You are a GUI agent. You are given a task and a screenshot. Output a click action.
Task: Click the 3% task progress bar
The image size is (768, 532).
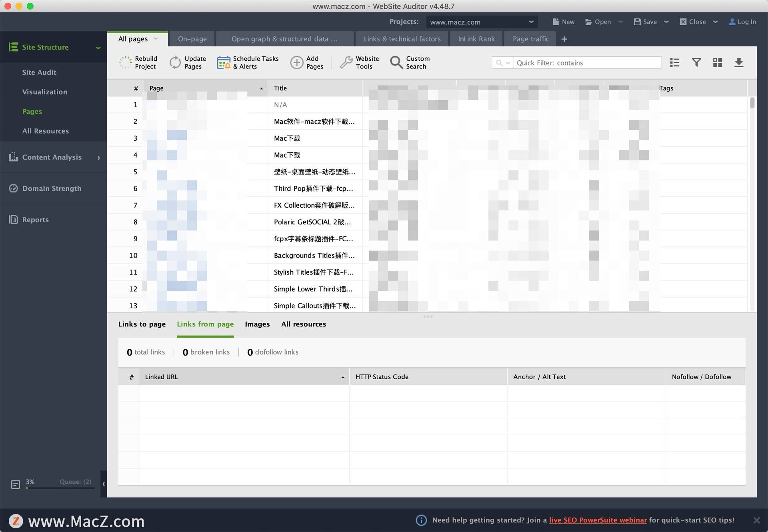(x=60, y=488)
